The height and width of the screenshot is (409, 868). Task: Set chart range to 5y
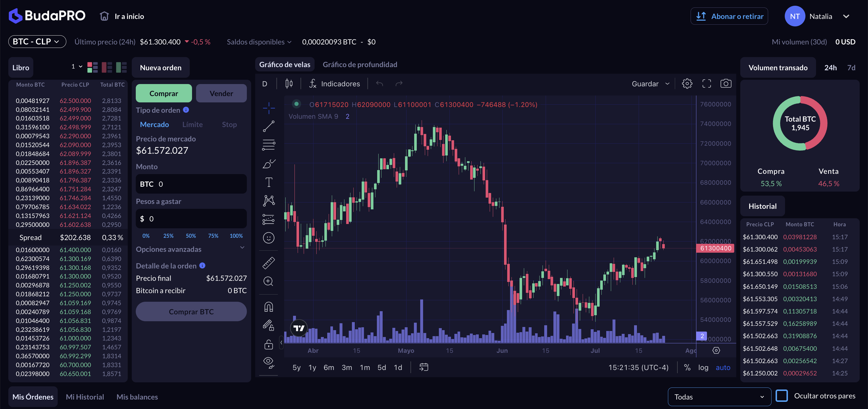296,367
